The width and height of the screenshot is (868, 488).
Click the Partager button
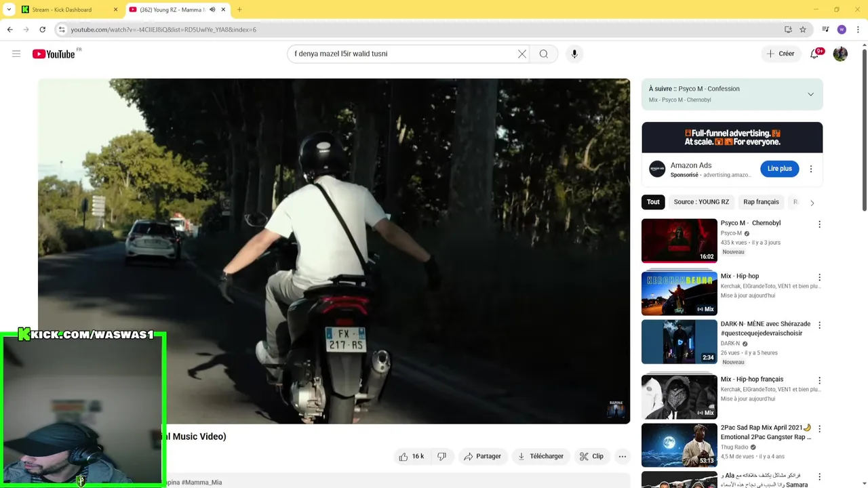482,456
